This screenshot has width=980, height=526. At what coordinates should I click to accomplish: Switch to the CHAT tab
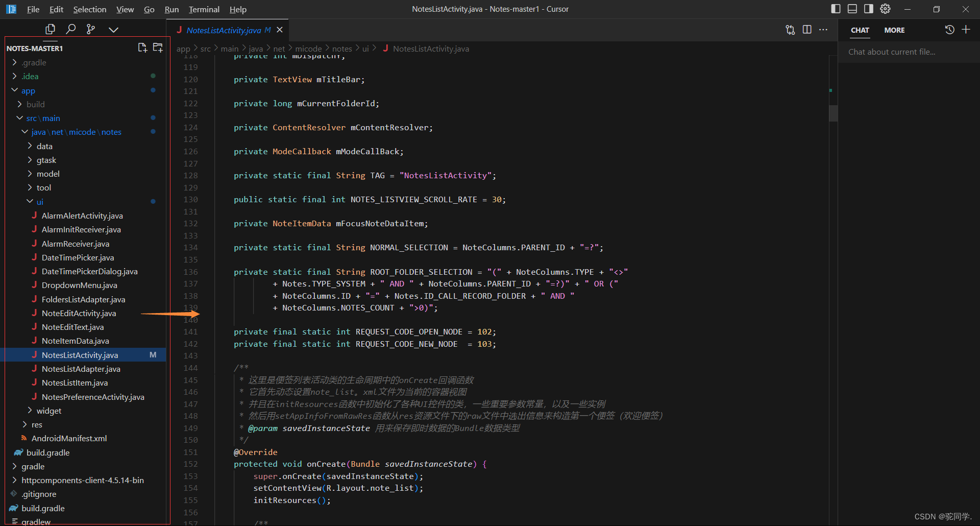(x=860, y=30)
